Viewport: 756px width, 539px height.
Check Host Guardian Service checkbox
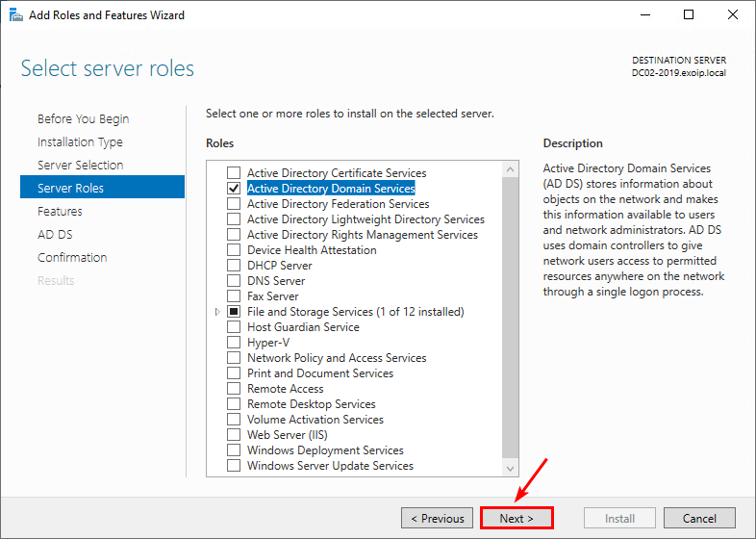point(234,327)
